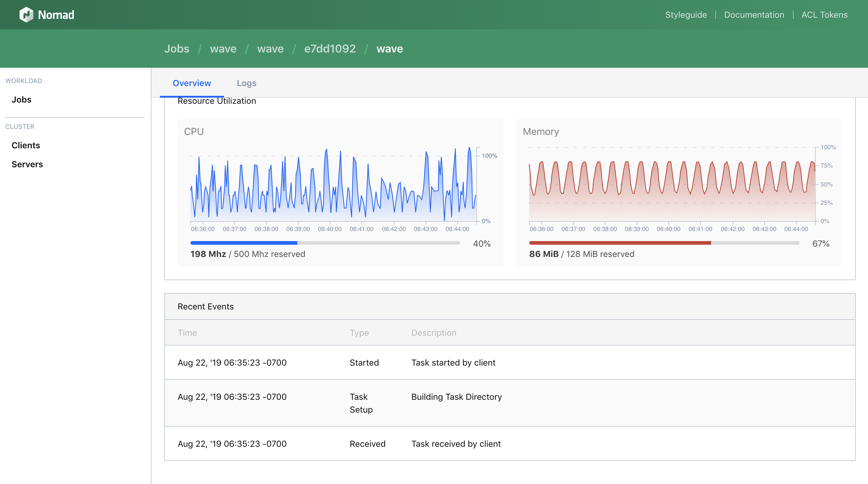Open Servers in sidebar
Screen dimensions: 868x484
[27, 164]
